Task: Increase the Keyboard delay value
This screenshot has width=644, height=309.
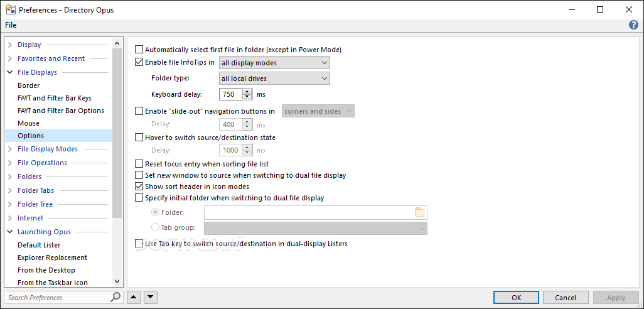Action: 247,92
